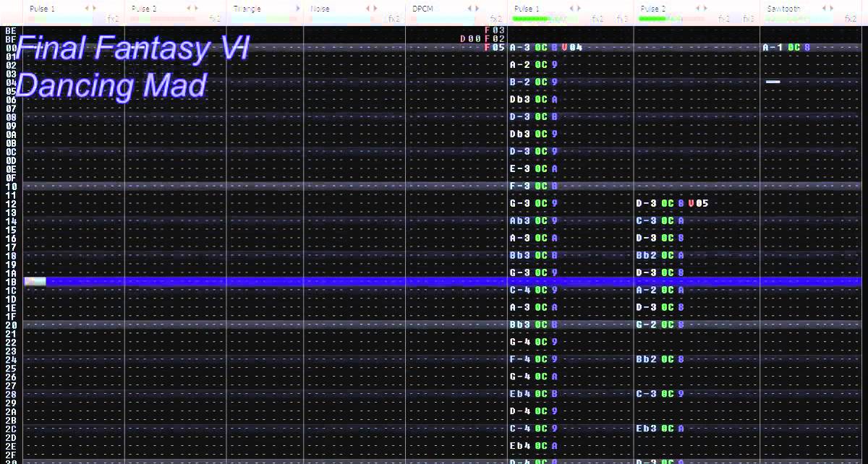Select the F-3 note on row 10
Viewport: 868px width, 464px height.
(x=520, y=186)
